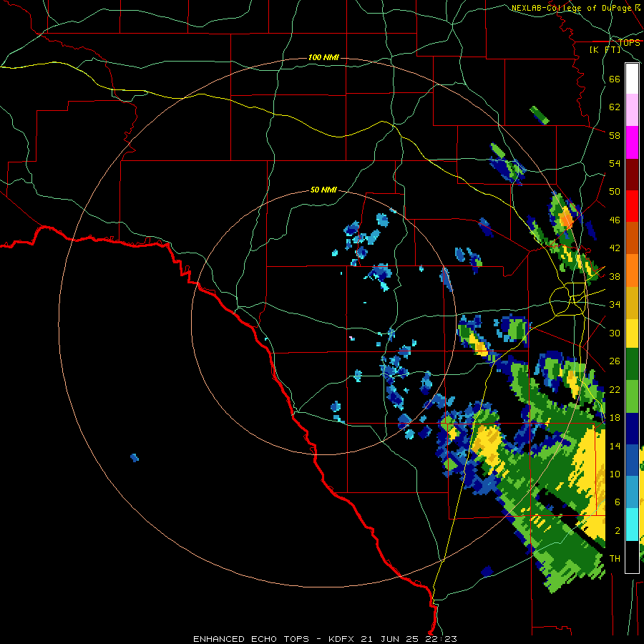Click the bright red legend swatch
The image size is (644, 644).
click(x=632, y=206)
